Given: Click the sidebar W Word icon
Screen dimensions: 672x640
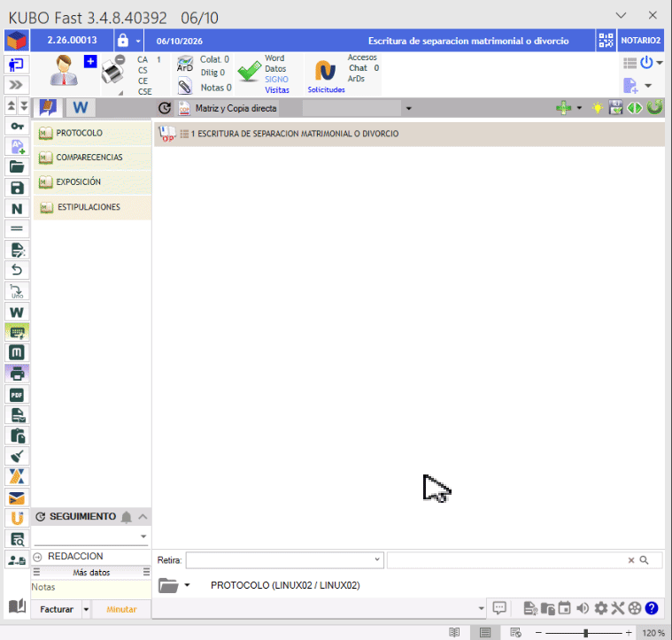Looking at the screenshot, I should coord(17,312).
